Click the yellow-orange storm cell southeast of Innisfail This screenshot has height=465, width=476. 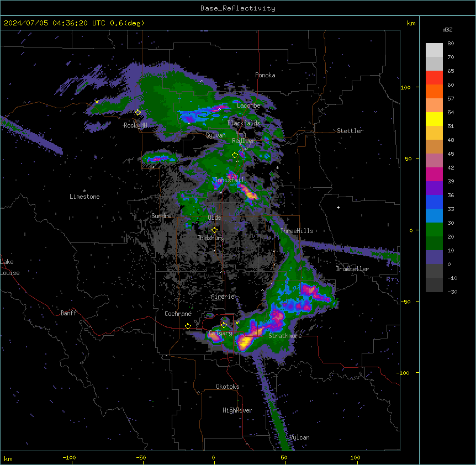(x=250, y=192)
